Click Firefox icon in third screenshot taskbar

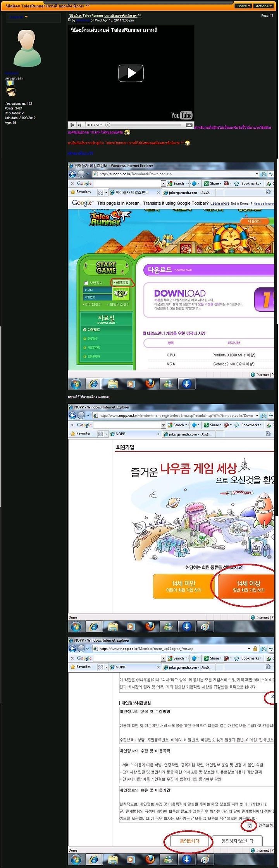click(x=151, y=859)
